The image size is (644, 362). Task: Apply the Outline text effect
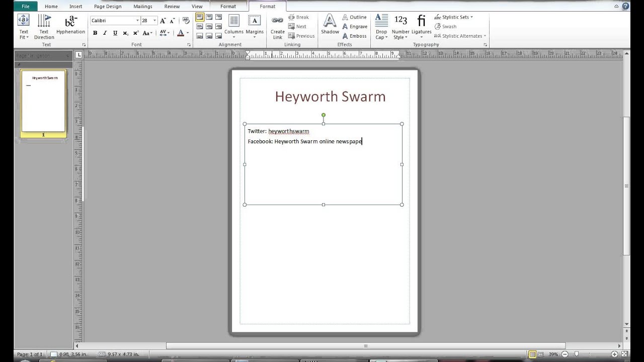[x=354, y=17]
